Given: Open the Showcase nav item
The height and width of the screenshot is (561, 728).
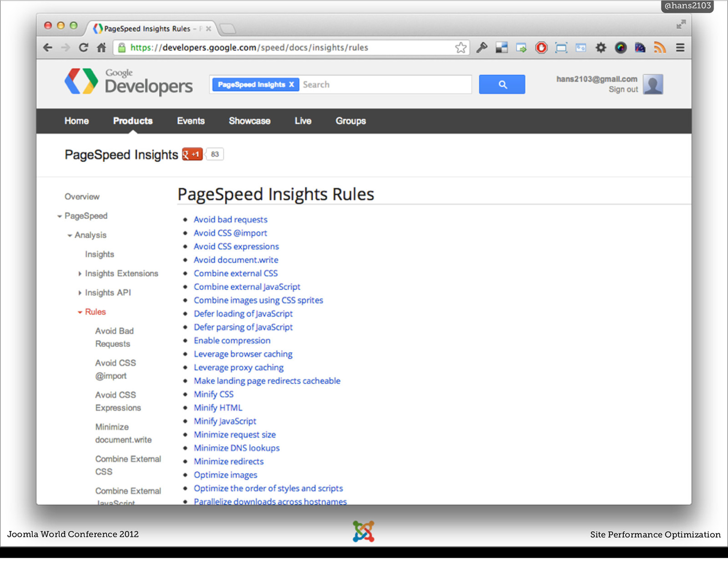Looking at the screenshot, I should pyautogui.click(x=249, y=121).
